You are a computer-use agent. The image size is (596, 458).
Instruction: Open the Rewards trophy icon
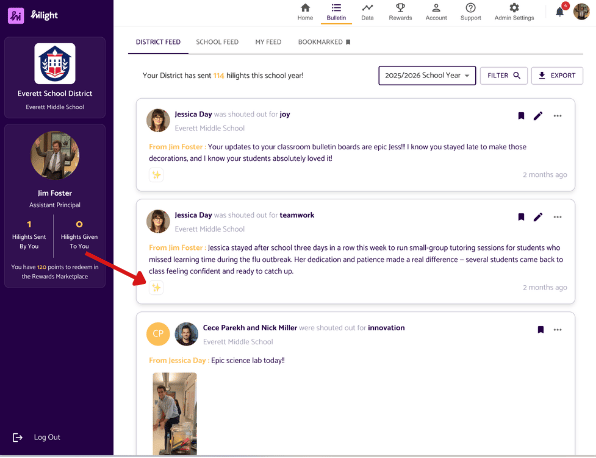400,8
